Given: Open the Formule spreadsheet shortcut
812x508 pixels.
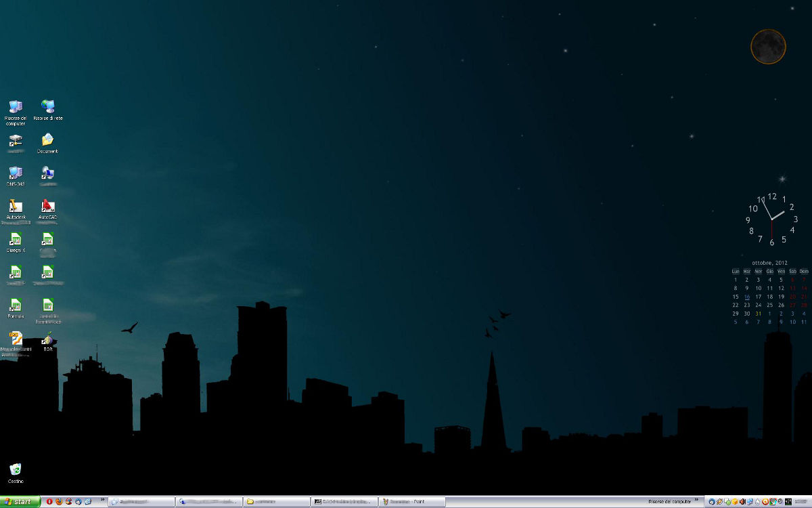Looking at the screenshot, I should (15, 305).
